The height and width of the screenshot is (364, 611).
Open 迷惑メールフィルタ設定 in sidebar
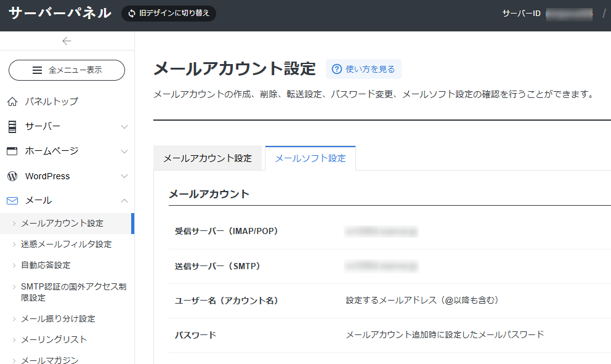pyautogui.click(x=66, y=244)
